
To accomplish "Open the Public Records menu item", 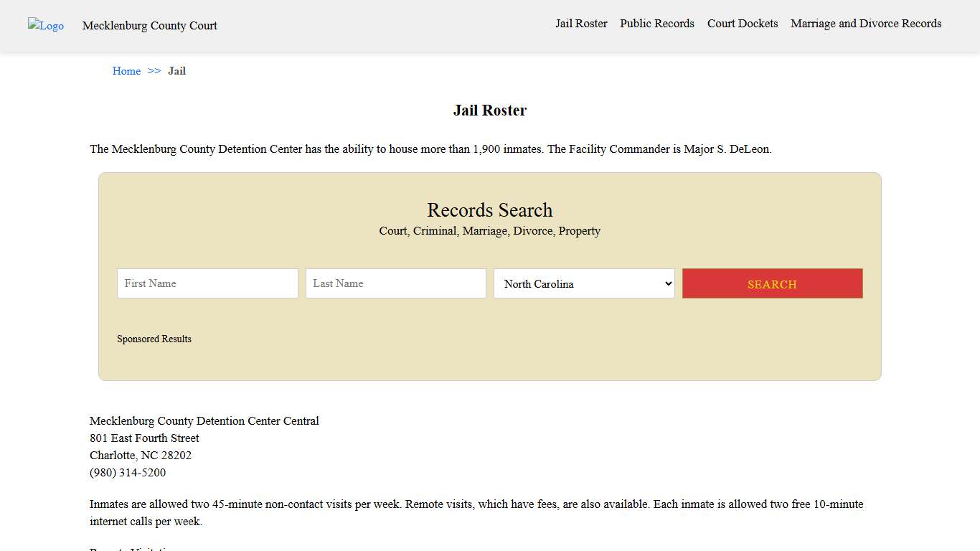I will [656, 24].
